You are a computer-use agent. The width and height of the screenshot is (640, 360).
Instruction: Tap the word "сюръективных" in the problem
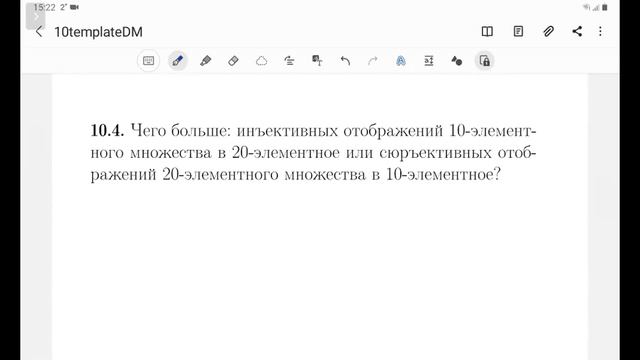click(x=435, y=153)
